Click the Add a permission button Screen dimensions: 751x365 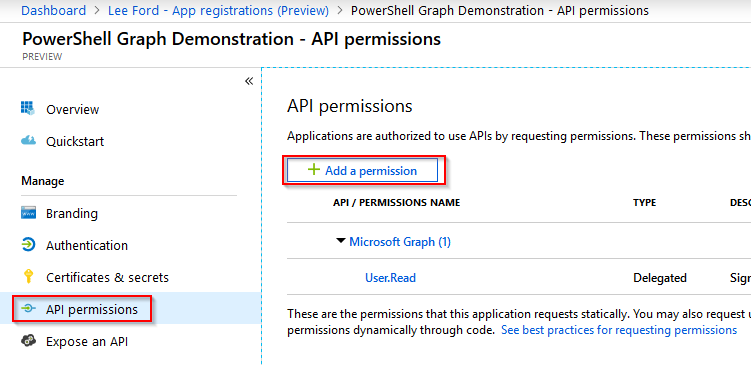[362, 171]
